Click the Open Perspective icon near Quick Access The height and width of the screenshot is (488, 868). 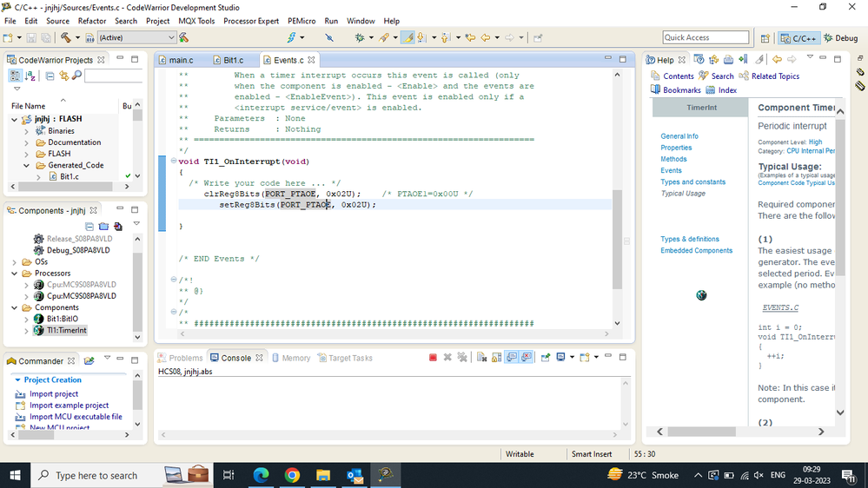[765, 38]
